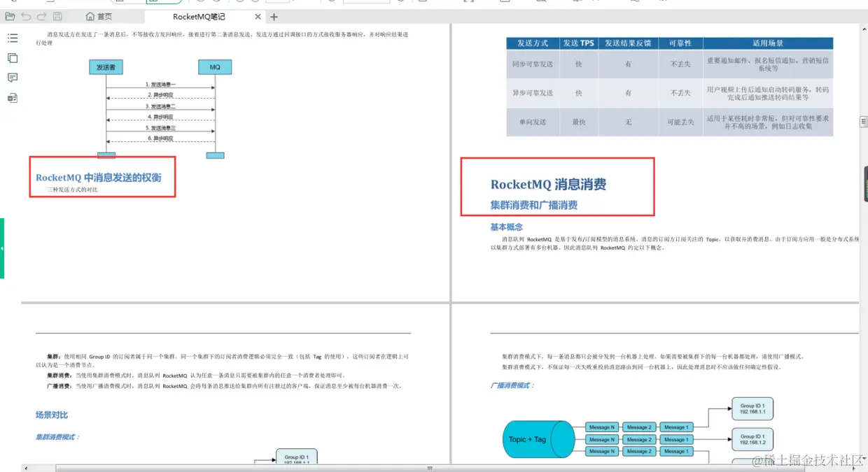Viewport: 868px width, 472px height.
Task: Click the convert to Word sidebar icon
Action: pyautogui.click(x=13, y=98)
